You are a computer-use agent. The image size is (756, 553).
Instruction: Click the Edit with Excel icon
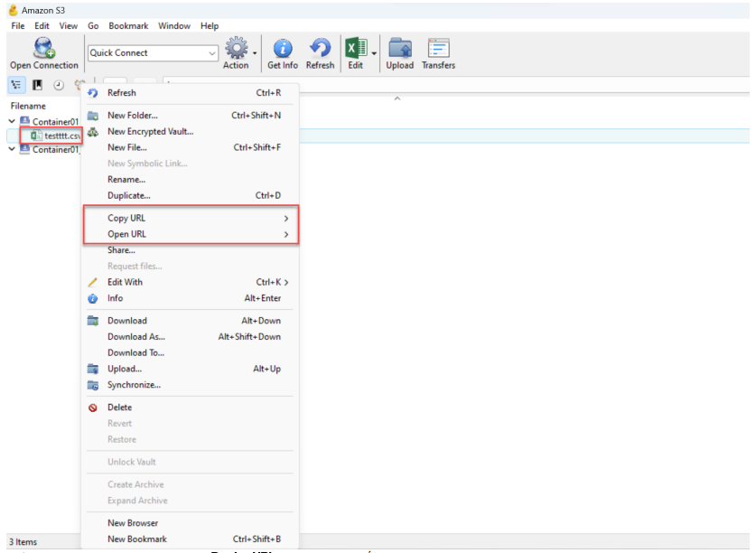click(x=354, y=50)
